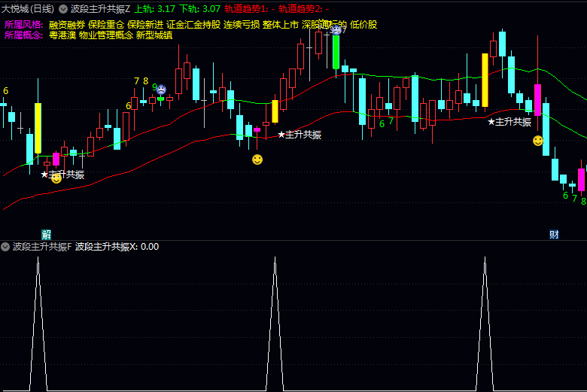The image size is (587, 392).
Task: Click the 下轨: 3.07 value
Action: point(199,9)
